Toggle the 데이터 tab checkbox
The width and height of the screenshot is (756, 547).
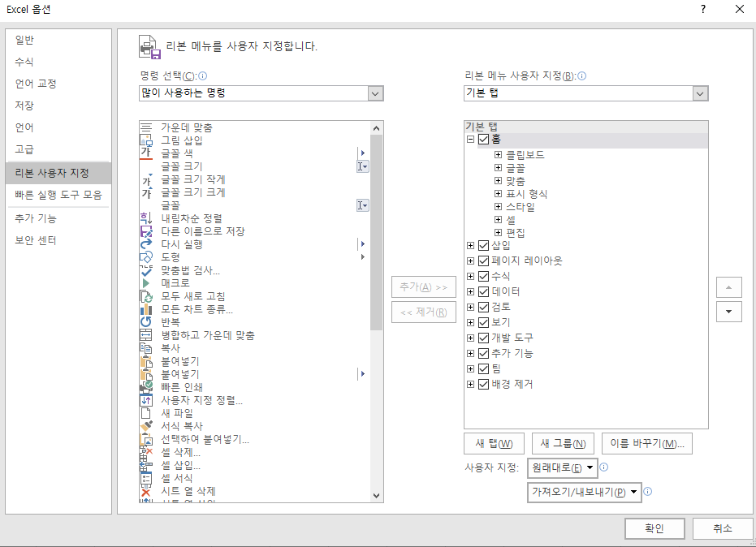484,291
